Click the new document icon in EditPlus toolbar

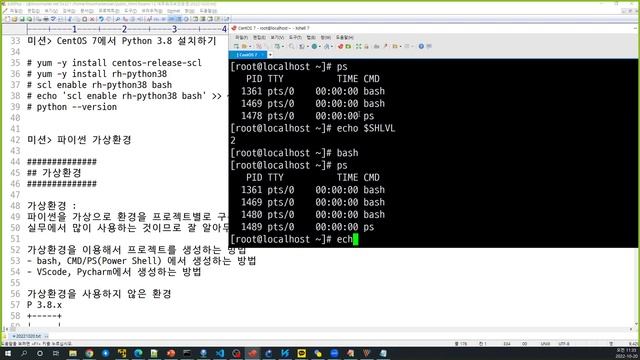pos(7,19)
